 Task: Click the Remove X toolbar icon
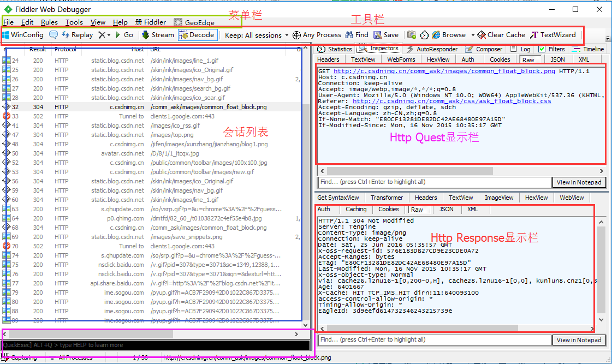[102, 35]
